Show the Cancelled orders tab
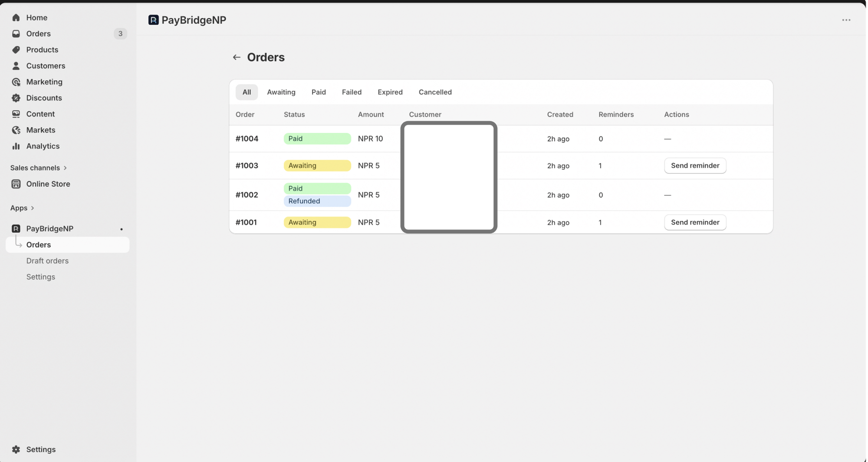 tap(435, 92)
